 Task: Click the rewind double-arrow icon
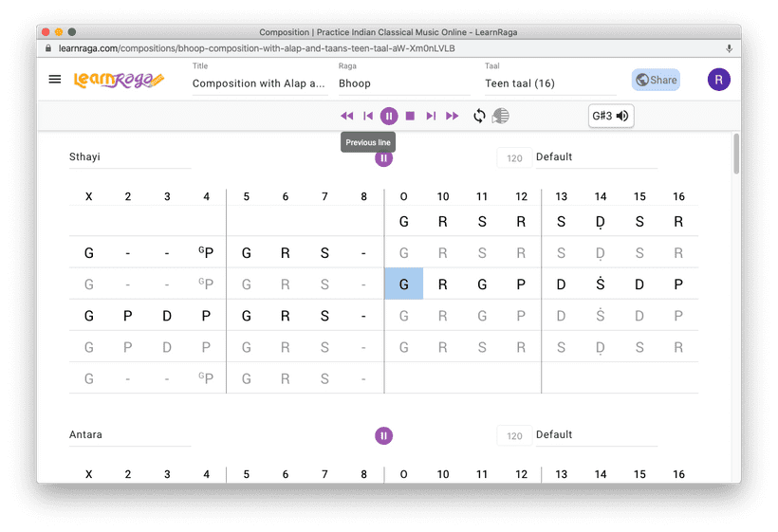tap(346, 116)
